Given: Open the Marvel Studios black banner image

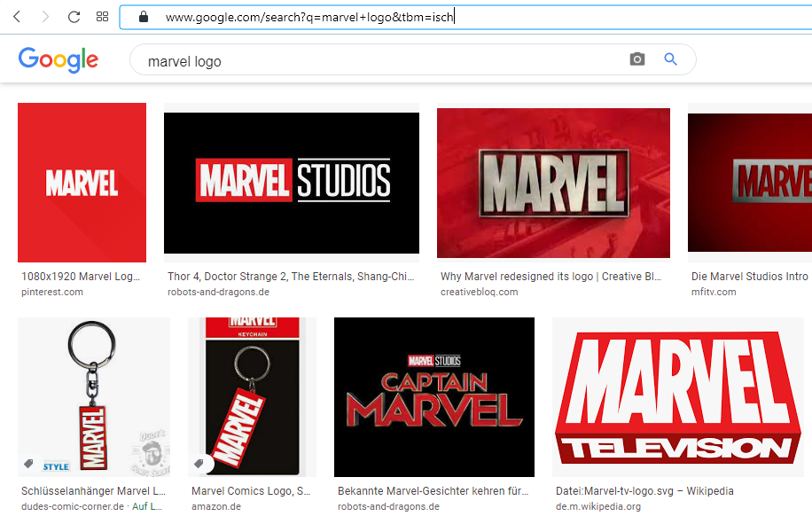Looking at the screenshot, I should coord(292,183).
